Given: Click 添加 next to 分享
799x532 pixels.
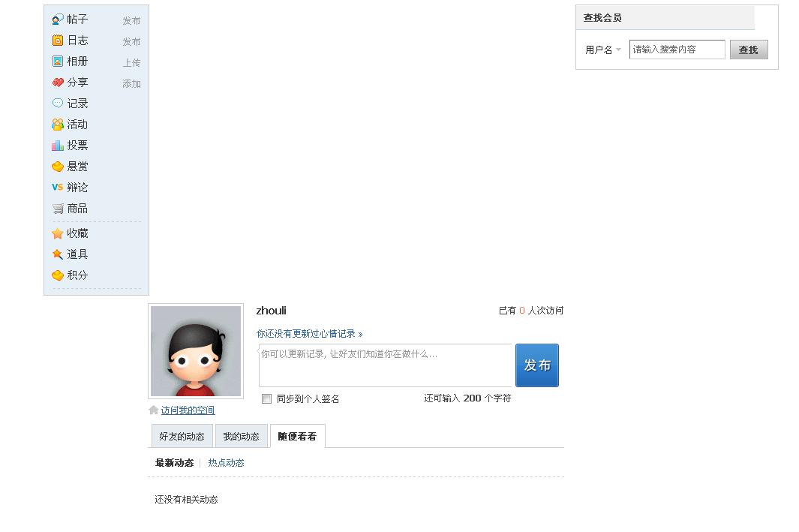Looking at the screenshot, I should [x=131, y=83].
